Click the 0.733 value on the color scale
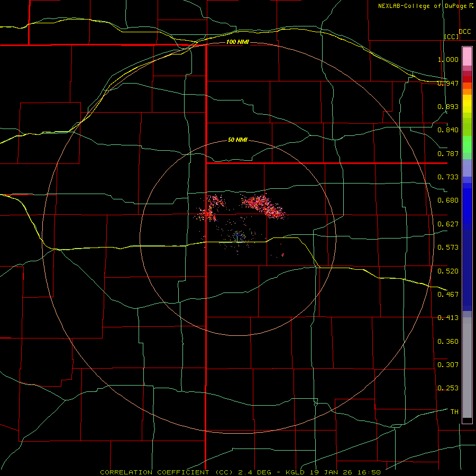Image resolution: width=476 pixels, height=476 pixels. click(448, 177)
